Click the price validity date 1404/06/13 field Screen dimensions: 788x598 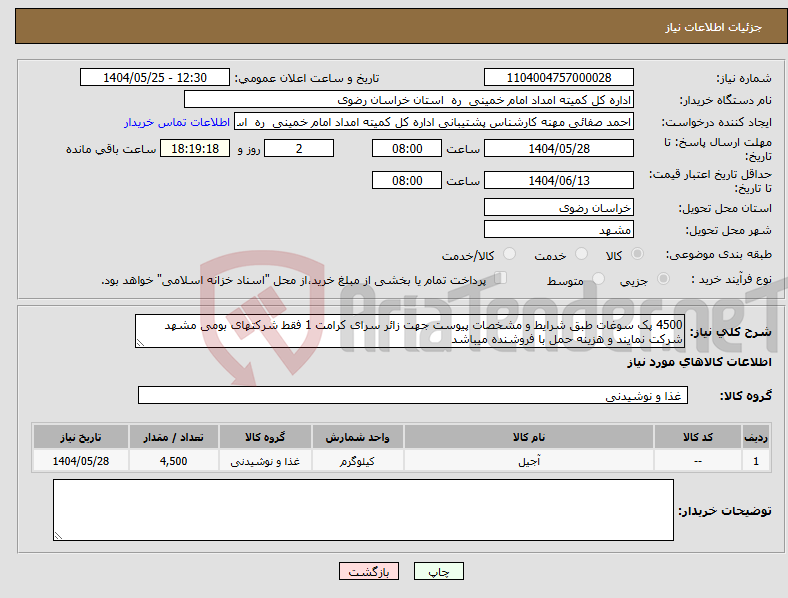coord(559,180)
